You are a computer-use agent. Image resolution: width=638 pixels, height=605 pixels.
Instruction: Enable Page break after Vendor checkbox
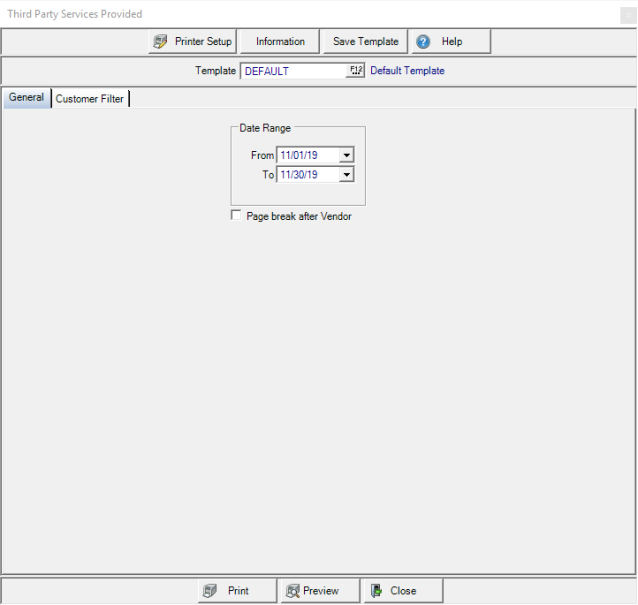click(236, 215)
